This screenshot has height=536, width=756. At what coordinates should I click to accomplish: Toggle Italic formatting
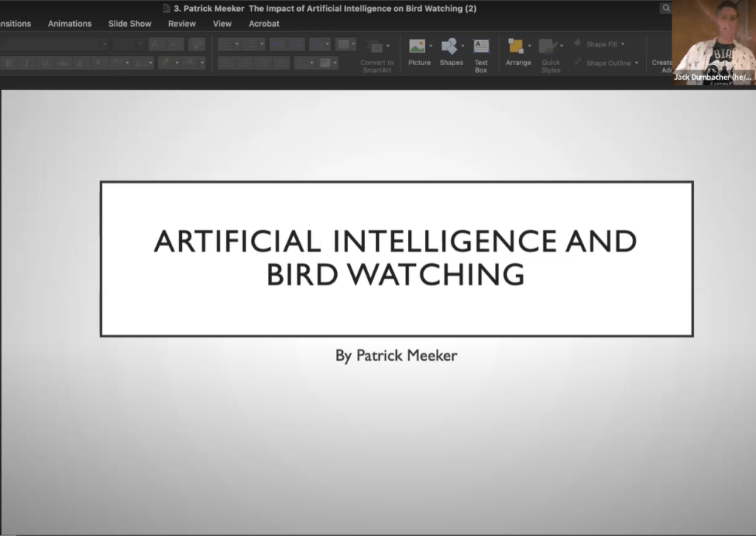click(27, 64)
